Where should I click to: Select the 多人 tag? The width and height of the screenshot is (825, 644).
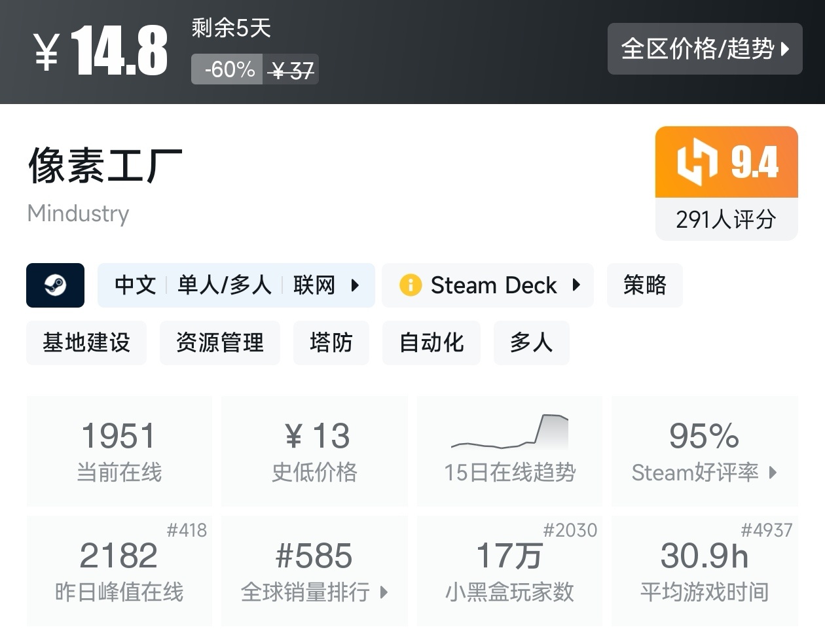pyautogui.click(x=532, y=342)
